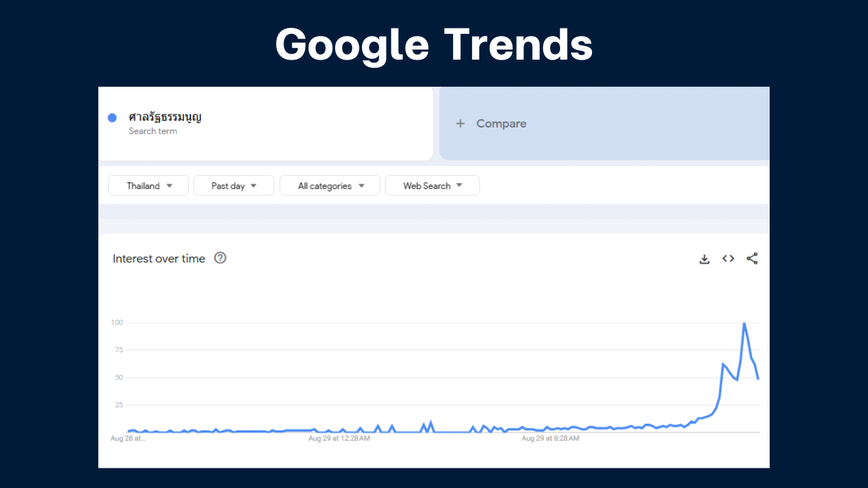The width and height of the screenshot is (868, 488).
Task: Expand the Web Search type dropdown
Action: click(x=432, y=186)
